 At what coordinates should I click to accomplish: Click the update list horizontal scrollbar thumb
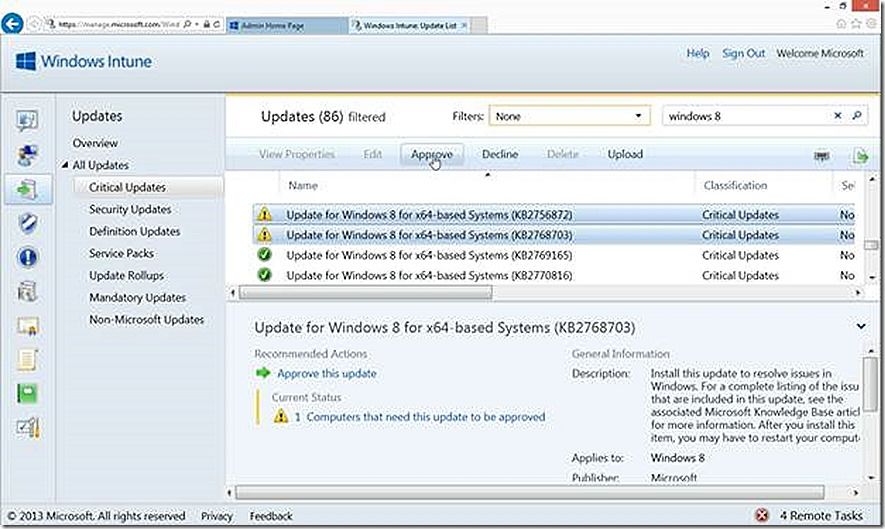coord(366,292)
